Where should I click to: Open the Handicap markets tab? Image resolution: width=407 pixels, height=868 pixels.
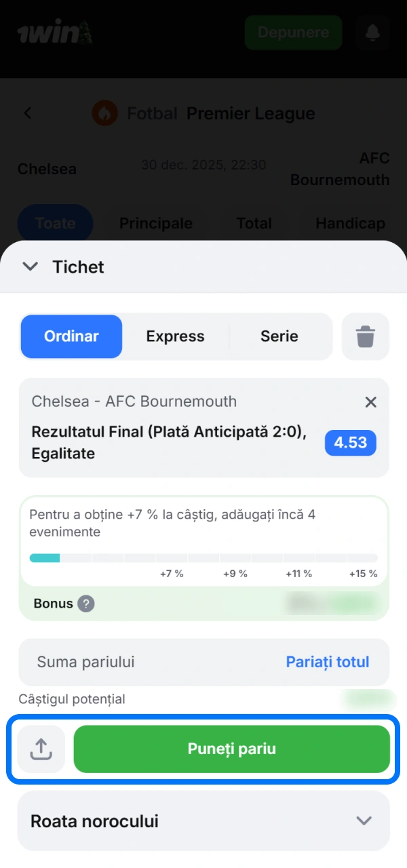point(350,223)
